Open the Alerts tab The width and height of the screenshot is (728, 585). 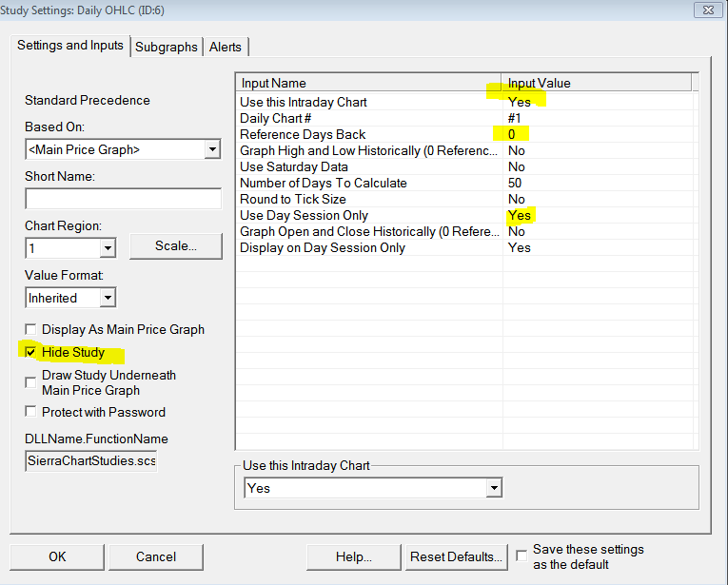(x=226, y=47)
